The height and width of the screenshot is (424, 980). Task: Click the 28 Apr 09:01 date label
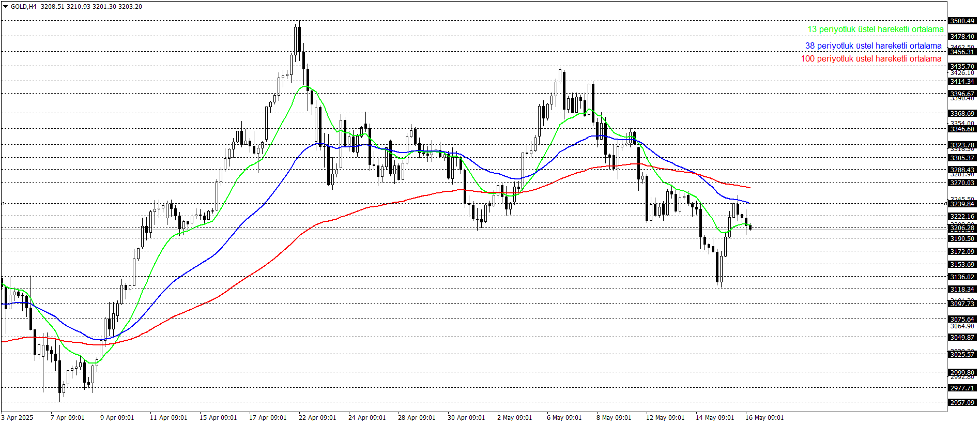(x=417, y=418)
